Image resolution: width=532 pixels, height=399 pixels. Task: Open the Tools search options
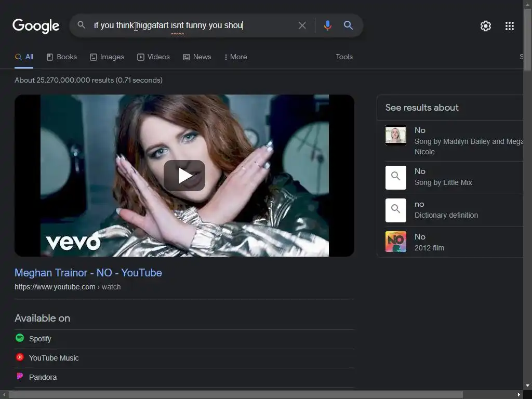tap(344, 57)
